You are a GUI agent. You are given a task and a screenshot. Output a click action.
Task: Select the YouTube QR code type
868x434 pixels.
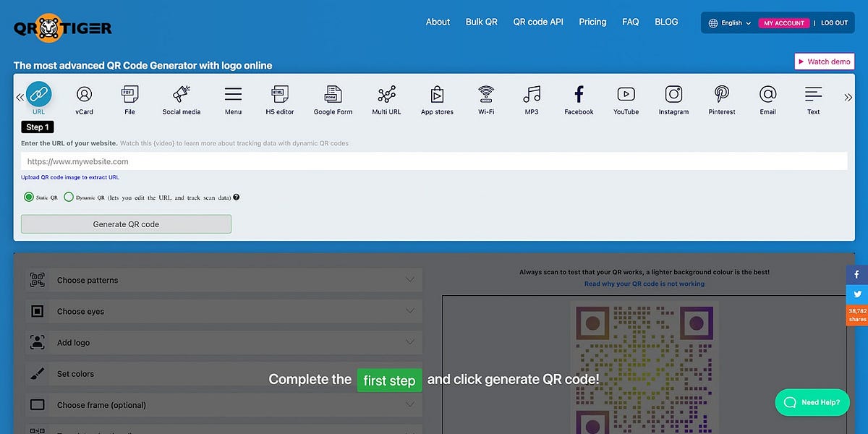pos(626,100)
